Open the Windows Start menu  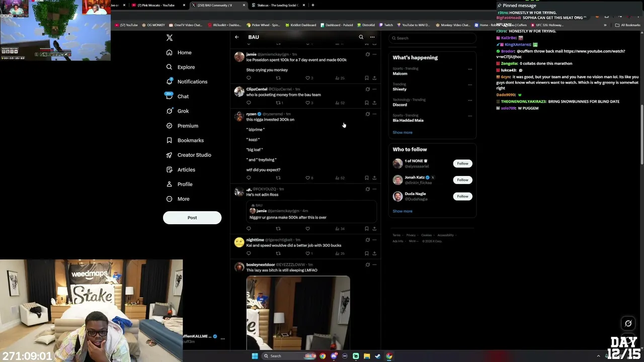tap(255, 356)
